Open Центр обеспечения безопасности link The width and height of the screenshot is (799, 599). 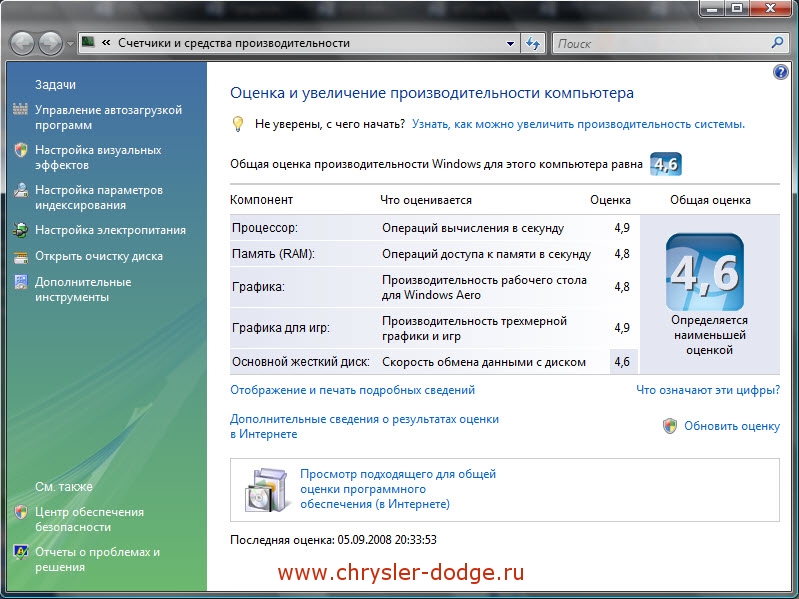(x=89, y=519)
